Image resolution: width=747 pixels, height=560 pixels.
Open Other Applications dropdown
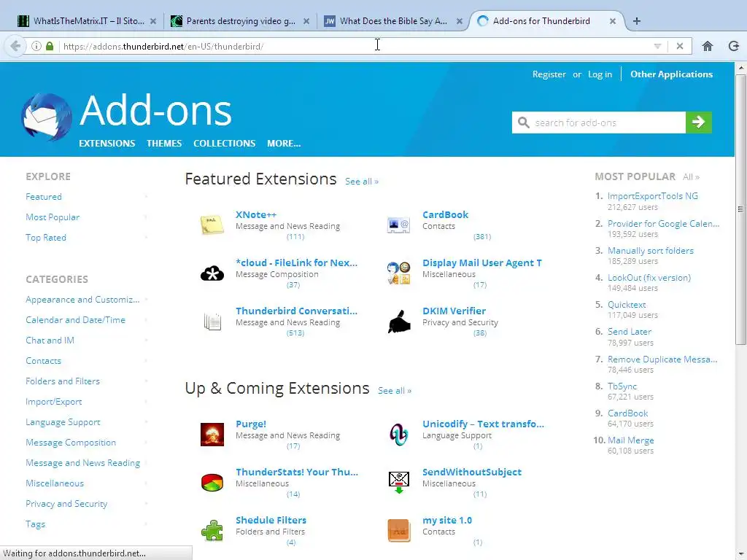(x=671, y=74)
